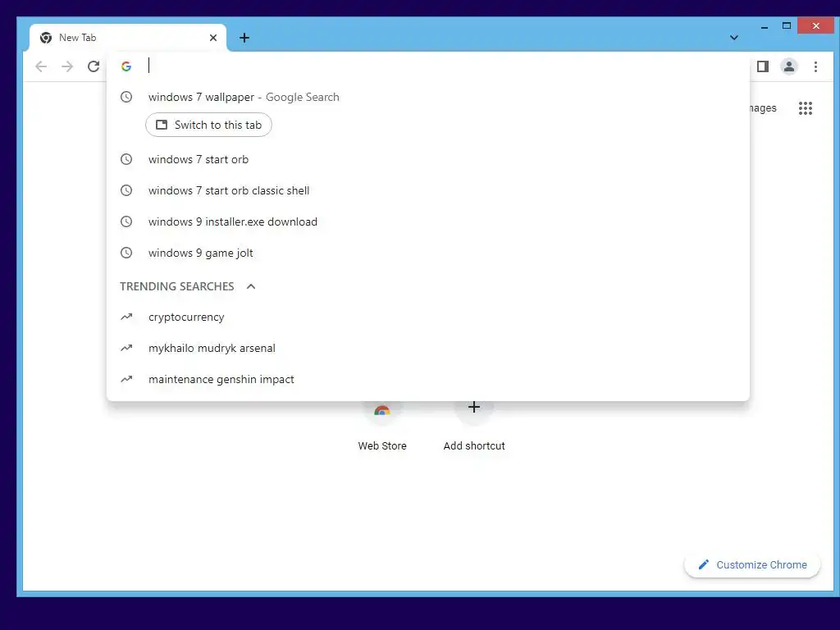The width and height of the screenshot is (840, 630).
Task: Click the Google logo icon in the address bar
Action: click(x=126, y=66)
